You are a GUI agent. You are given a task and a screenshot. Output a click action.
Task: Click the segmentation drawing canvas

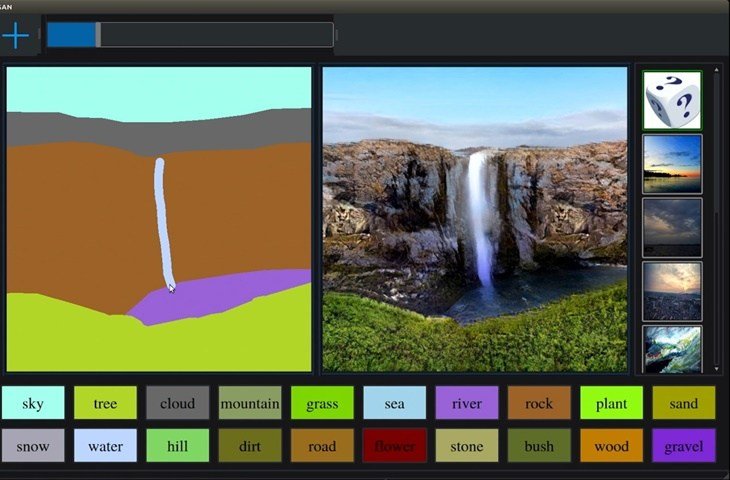160,219
